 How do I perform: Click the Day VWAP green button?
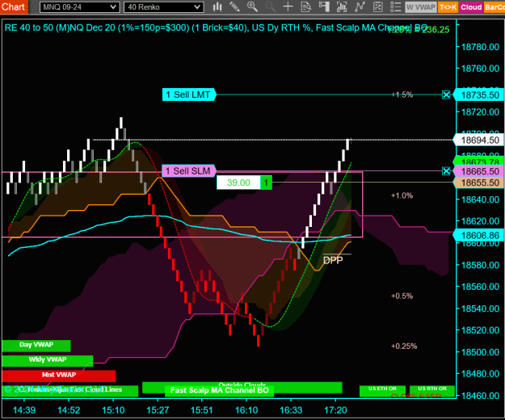(36, 346)
